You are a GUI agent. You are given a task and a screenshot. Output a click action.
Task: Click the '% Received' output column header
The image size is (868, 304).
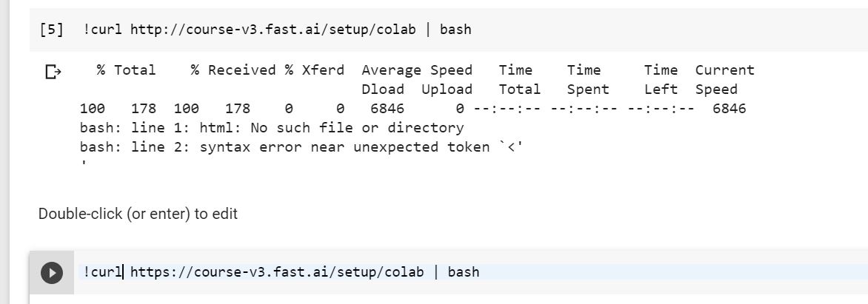point(233,70)
